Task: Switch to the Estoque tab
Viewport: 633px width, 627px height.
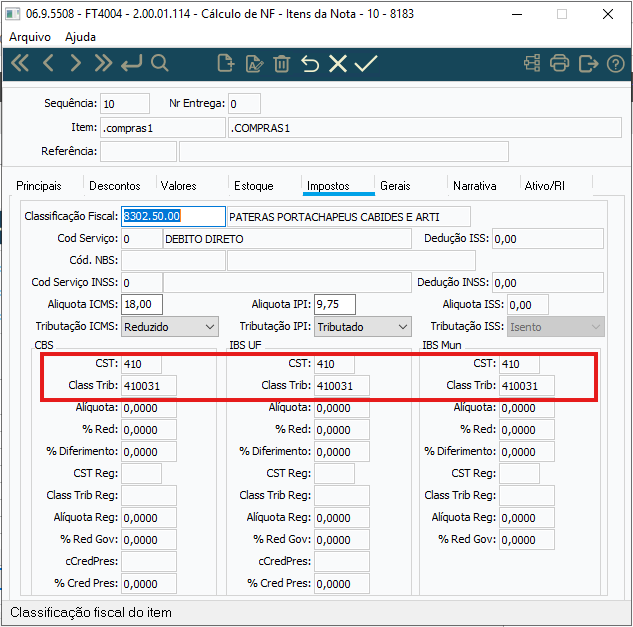Action: 254,186
